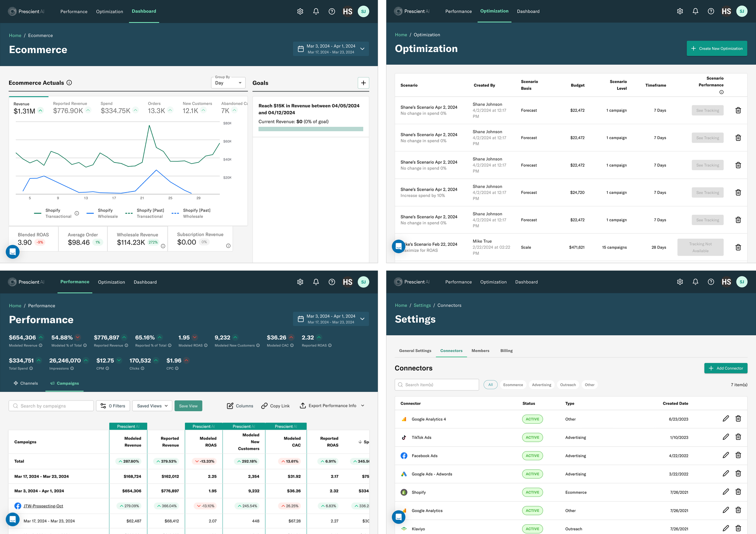Delete the TikTok Ads connector

pos(738,437)
